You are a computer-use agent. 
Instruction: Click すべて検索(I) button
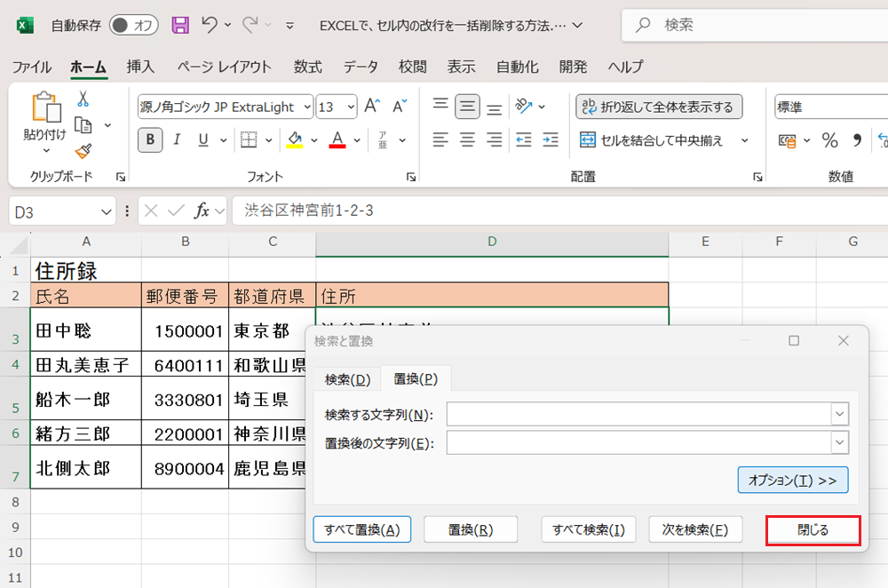[589, 529]
